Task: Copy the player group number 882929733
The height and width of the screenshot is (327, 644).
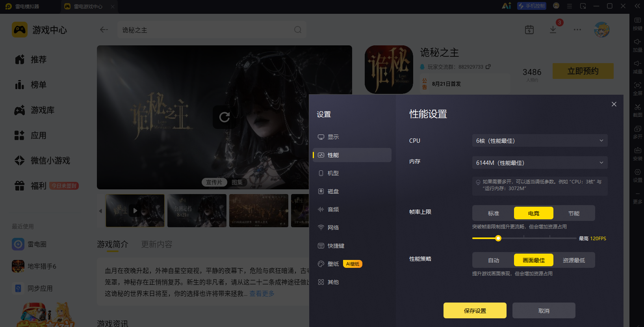Action: coord(488,67)
